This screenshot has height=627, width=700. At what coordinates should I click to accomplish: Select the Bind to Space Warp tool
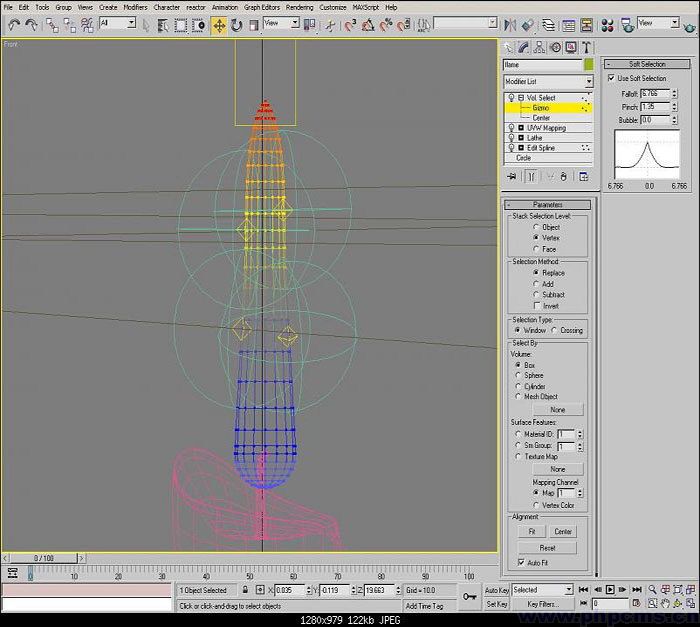click(x=87, y=25)
